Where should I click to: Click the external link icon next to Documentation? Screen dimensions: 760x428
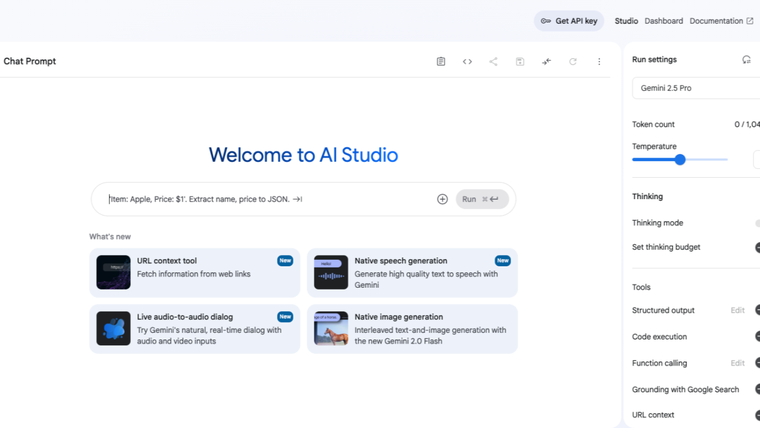pyautogui.click(x=750, y=21)
